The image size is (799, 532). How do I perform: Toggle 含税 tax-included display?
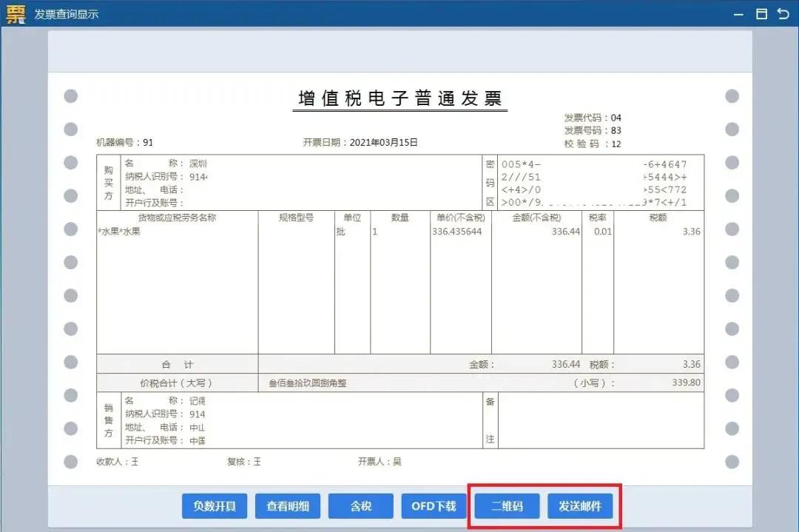coord(360,506)
